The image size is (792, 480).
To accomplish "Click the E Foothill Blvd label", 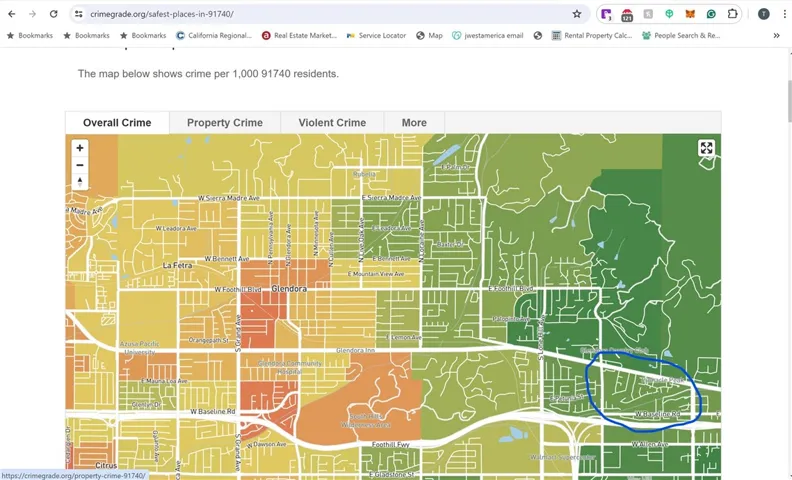I will tap(511, 289).
